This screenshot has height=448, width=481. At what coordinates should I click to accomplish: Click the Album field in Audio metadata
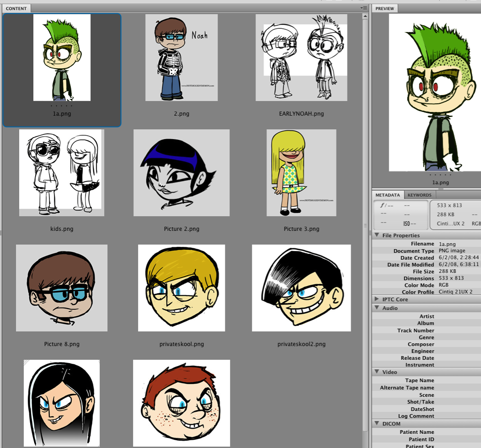(x=427, y=323)
